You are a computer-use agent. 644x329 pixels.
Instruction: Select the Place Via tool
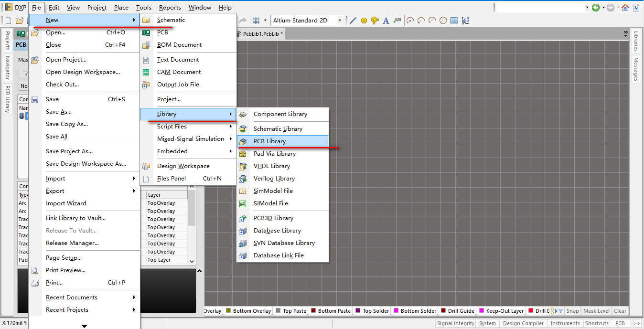(x=375, y=21)
